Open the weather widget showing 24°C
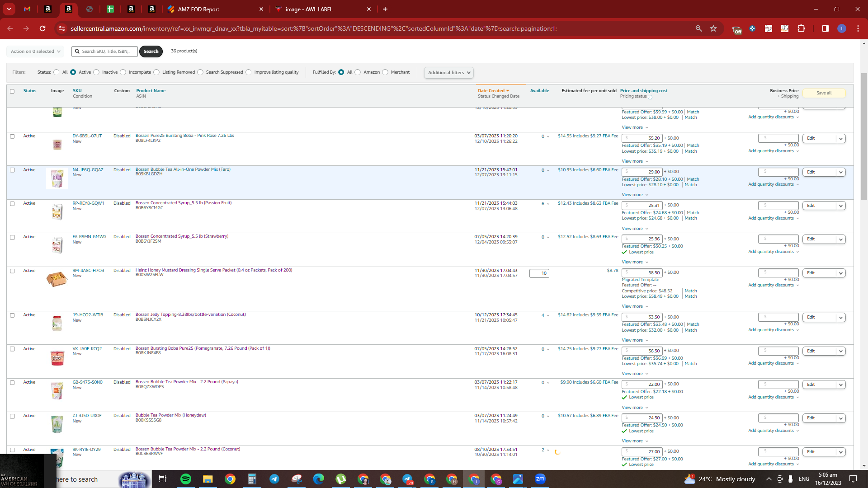This screenshot has height=488, width=868. [720, 479]
